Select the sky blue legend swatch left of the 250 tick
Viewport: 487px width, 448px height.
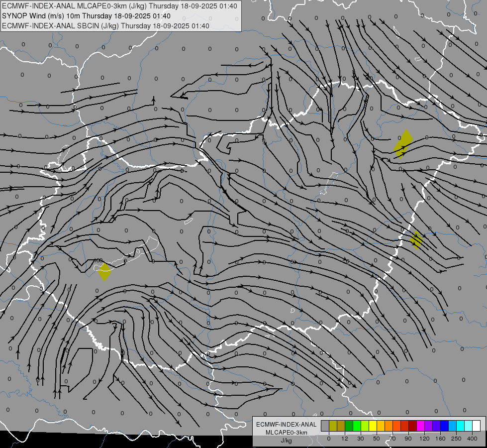(x=453, y=426)
